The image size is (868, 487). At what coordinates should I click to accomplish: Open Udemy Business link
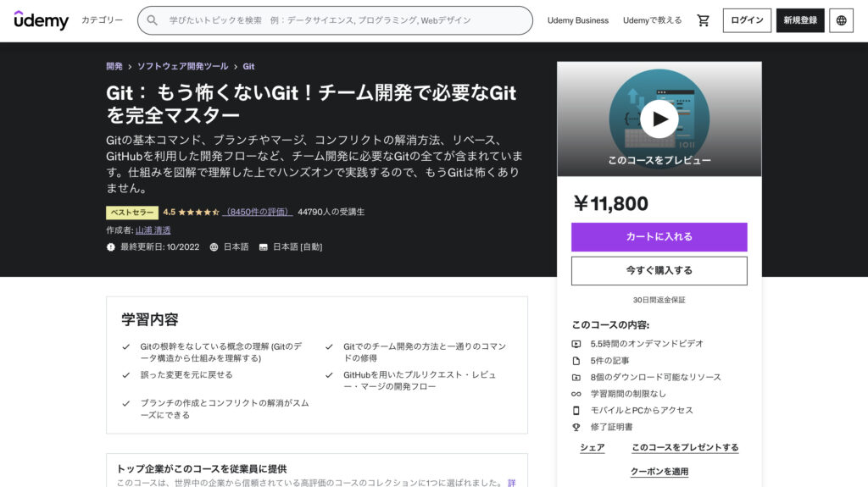click(578, 20)
